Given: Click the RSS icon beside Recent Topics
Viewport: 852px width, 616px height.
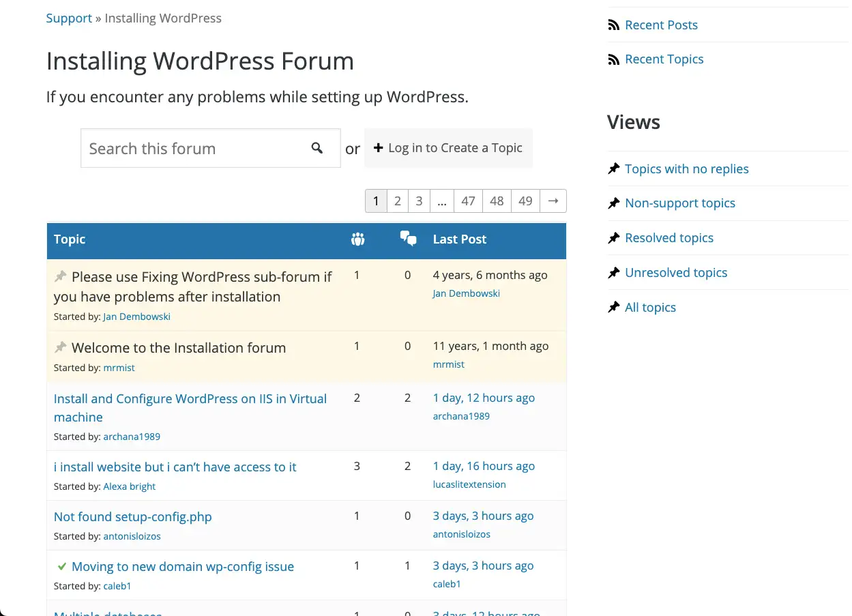Looking at the screenshot, I should click(613, 59).
